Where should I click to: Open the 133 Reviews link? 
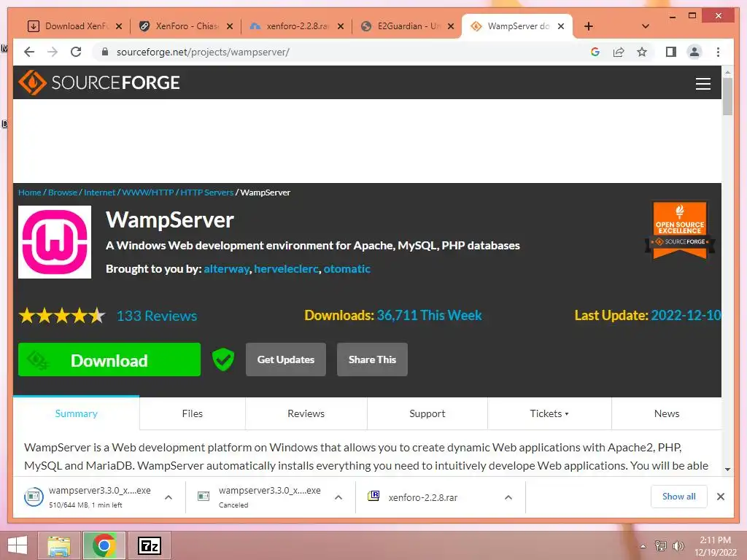(157, 316)
